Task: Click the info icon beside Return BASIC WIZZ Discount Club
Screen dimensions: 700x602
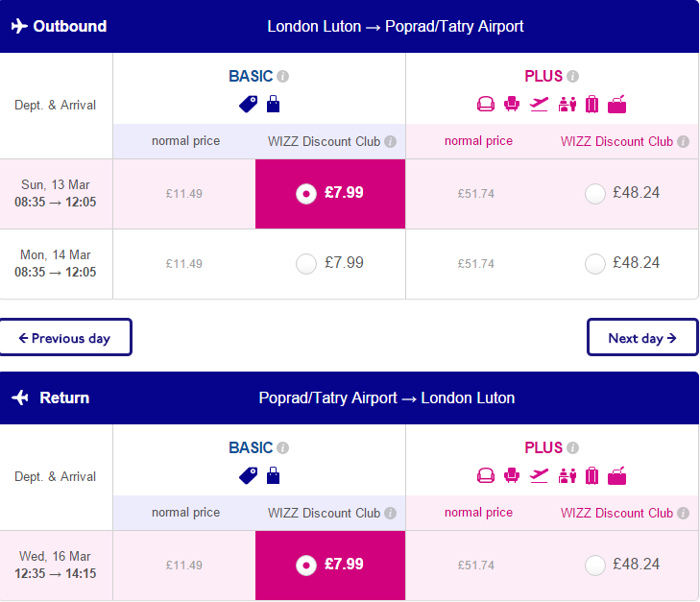Action: tap(390, 514)
